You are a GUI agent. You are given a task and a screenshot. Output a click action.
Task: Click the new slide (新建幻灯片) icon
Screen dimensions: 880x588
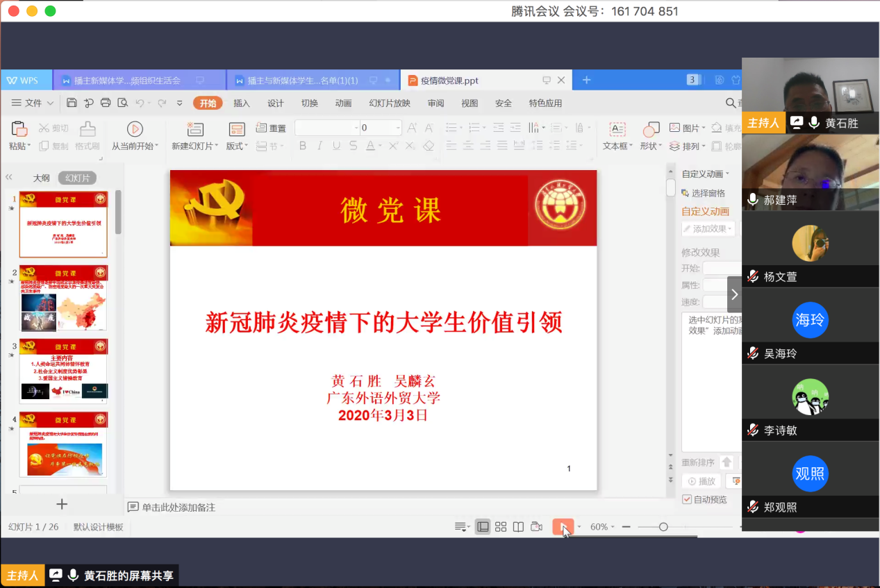click(x=195, y=129)
